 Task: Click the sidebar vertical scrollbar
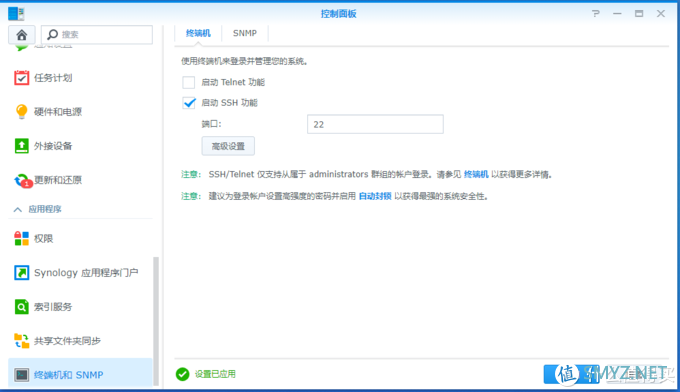[x=156, y=321]
